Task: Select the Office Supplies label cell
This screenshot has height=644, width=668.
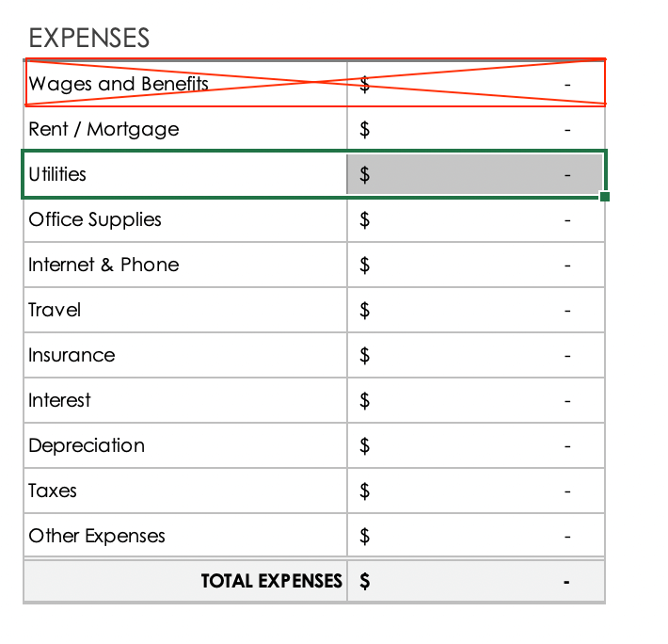Action: point(185,219)
